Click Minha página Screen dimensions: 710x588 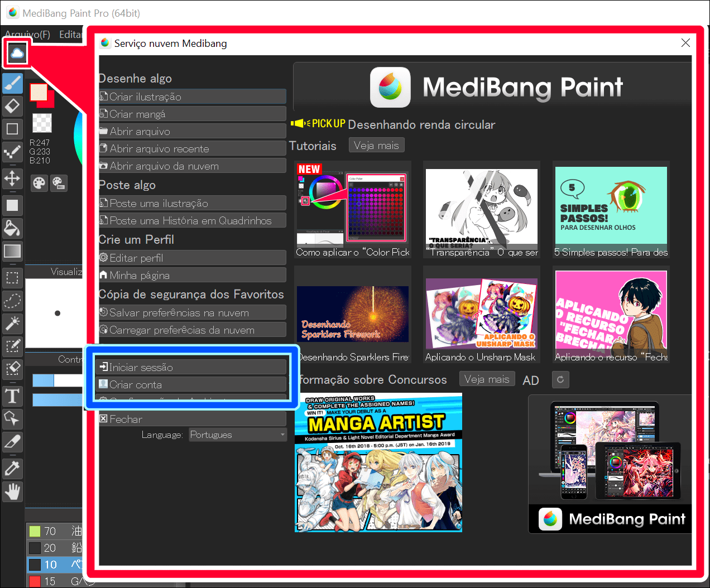click(193, 275)
